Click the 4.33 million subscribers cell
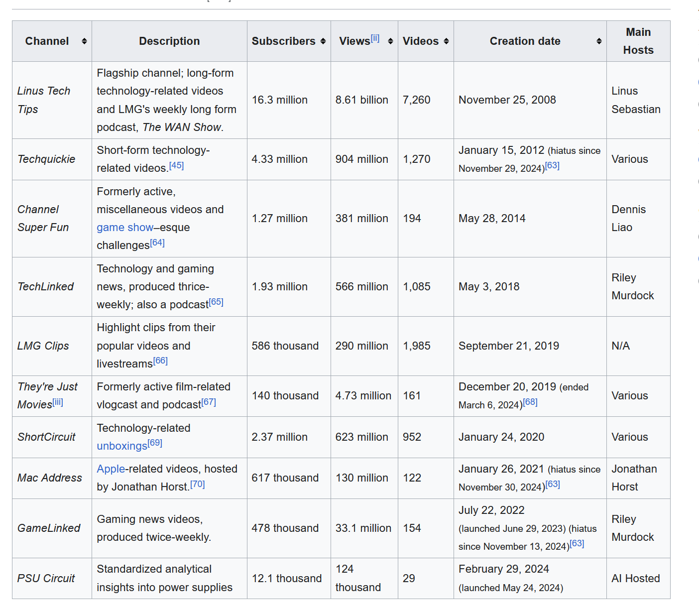Viewport: 699px width, 616px height. tap(289, 159)
